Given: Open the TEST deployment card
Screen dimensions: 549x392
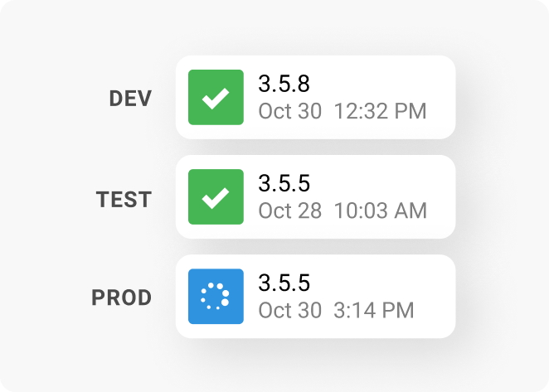Looking at the screenshot, I should [x=315, y=196].
